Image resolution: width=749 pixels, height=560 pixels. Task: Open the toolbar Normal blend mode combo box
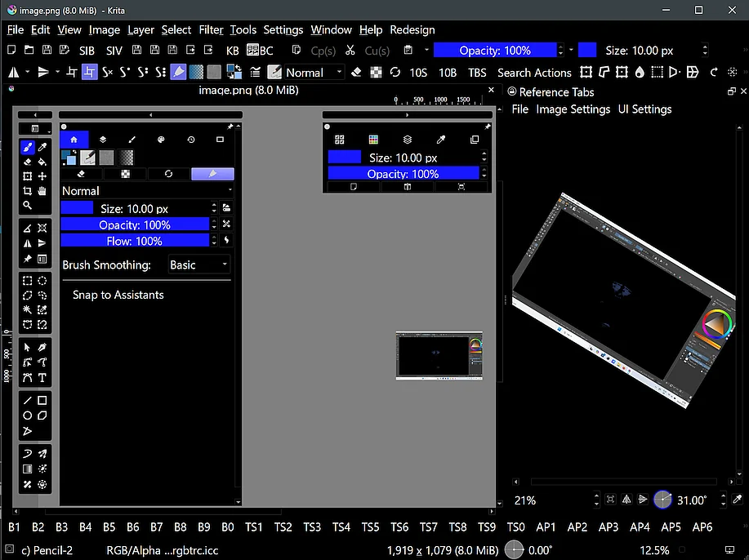(x=314, y=73)
